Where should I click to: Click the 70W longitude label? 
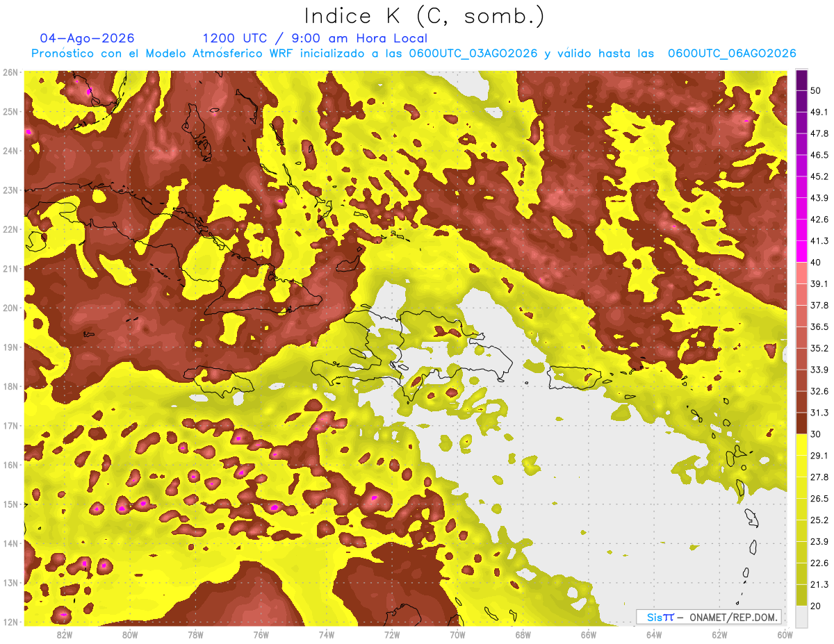pyautogui.click(x=457, y=634)
